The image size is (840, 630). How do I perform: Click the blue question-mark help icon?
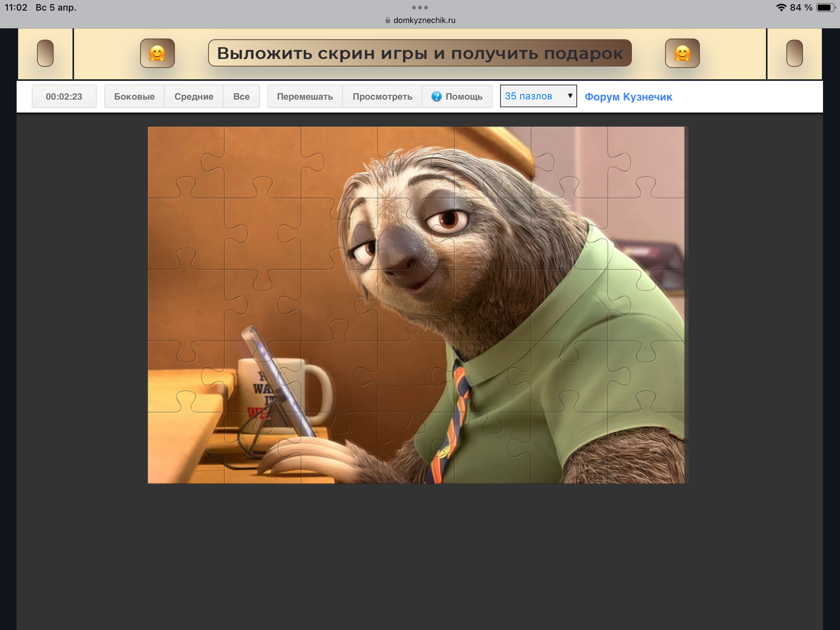[x=436, y=96]
